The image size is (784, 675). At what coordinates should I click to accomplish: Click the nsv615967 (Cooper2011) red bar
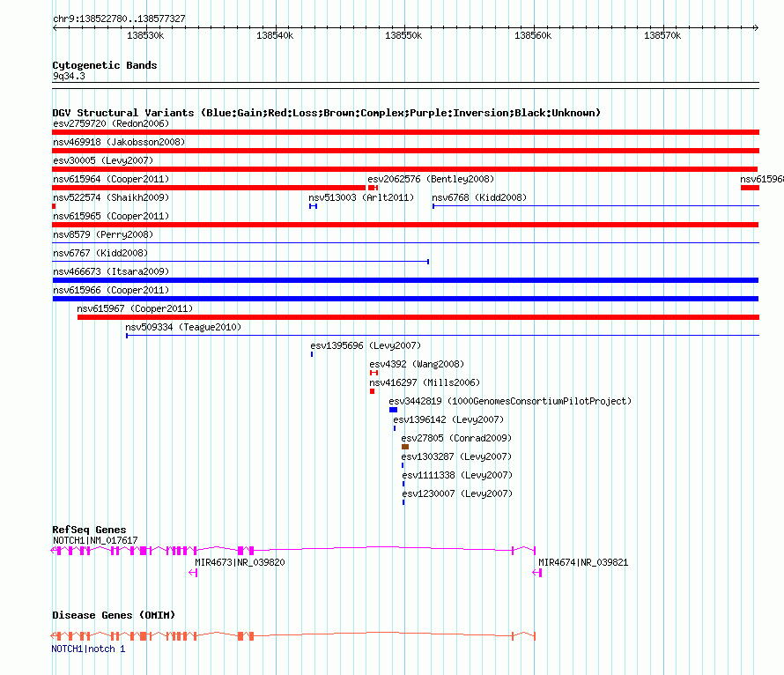(x=418, y=317)
